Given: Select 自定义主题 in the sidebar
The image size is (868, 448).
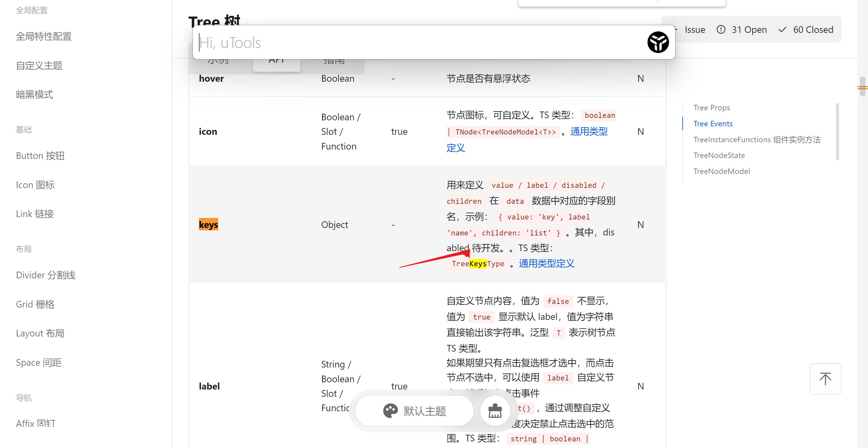Looking at the screenshot, I should 39,65.
